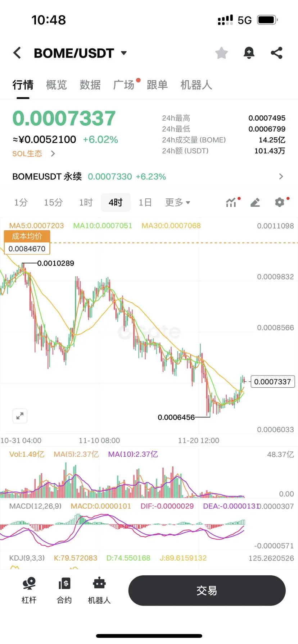Open chart indicators icon
This screenshot has width=298, height=644.
(231, 202)
